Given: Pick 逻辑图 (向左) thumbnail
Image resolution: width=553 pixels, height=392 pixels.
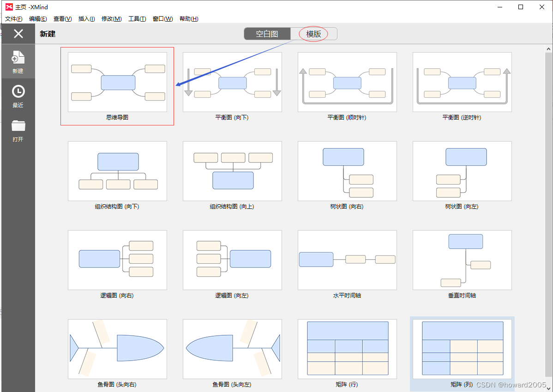Looking at the screenshot, I should [232, 260].
